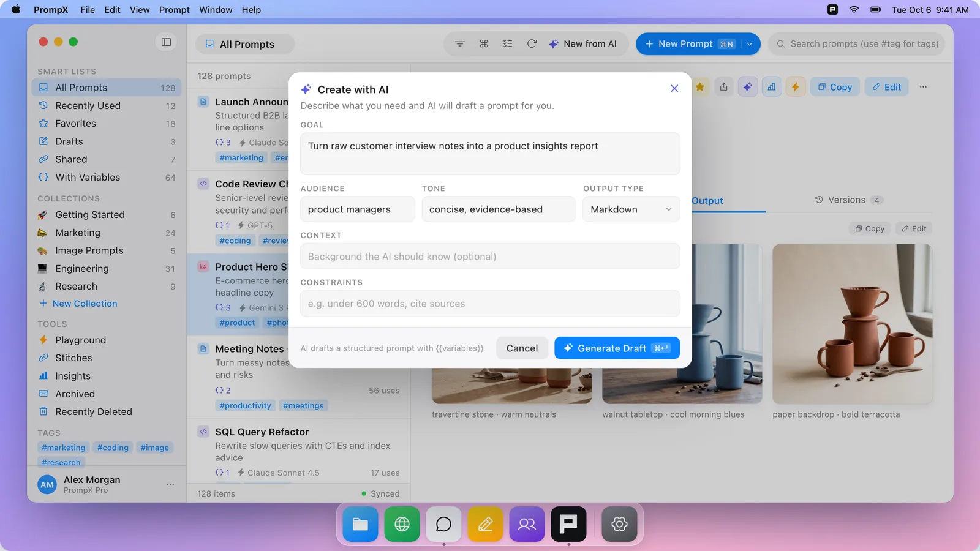This screenshot has height=551, width=980.
Task: Click the Edit button in detail toolbar
Action: point(887,87)
